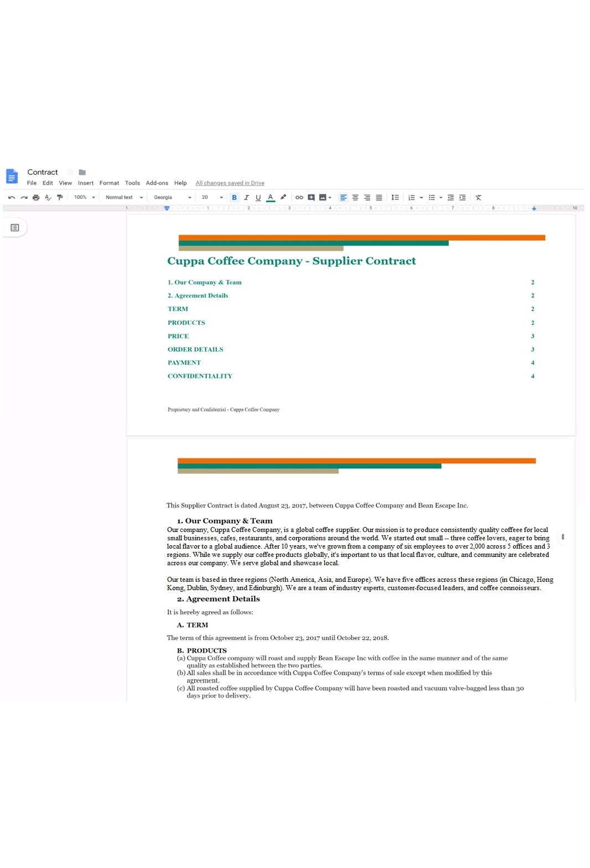Select the right indent marker on ruler
The height and width of the screenshot is (868, 590).
click(534, 208)
